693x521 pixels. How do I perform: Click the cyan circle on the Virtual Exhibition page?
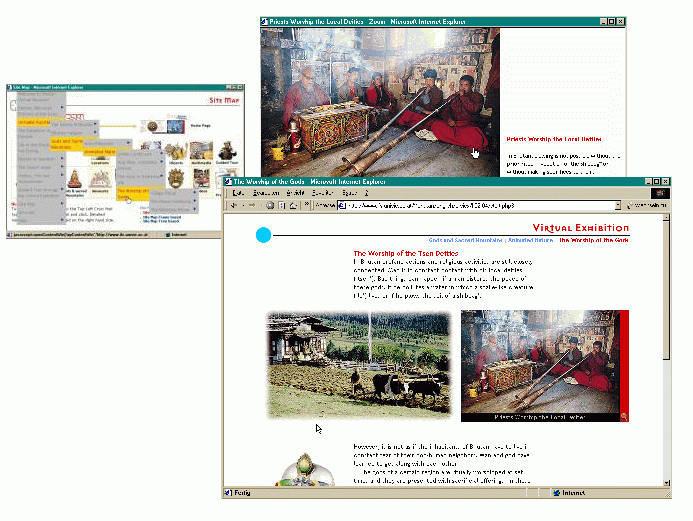pos(263,235)
